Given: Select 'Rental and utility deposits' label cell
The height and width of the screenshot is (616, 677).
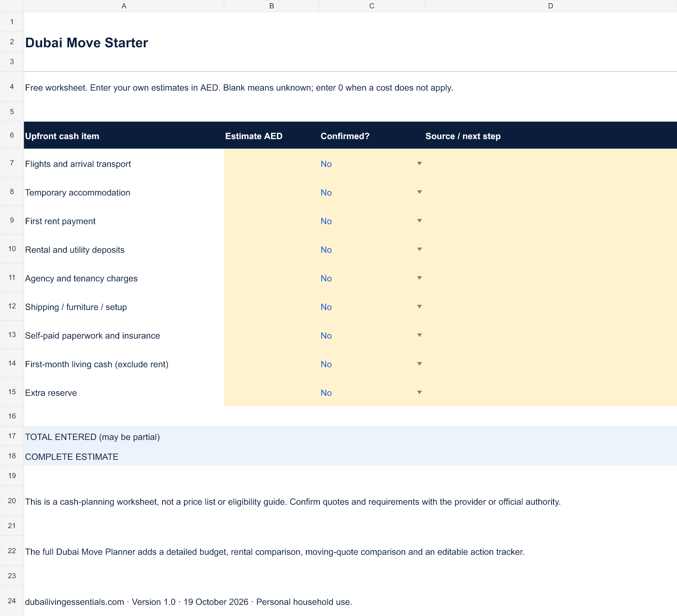Looking at the screenshot, I should click(124, 249).
